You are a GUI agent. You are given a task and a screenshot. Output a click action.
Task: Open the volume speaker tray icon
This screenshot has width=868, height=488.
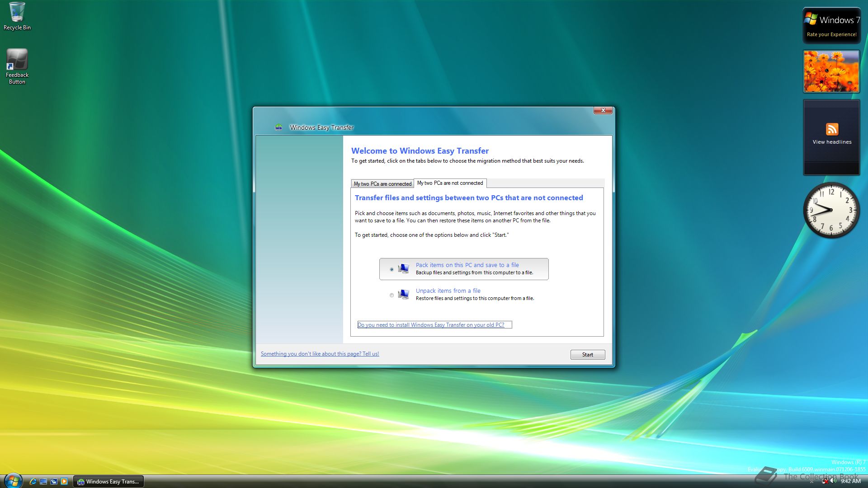833,481
